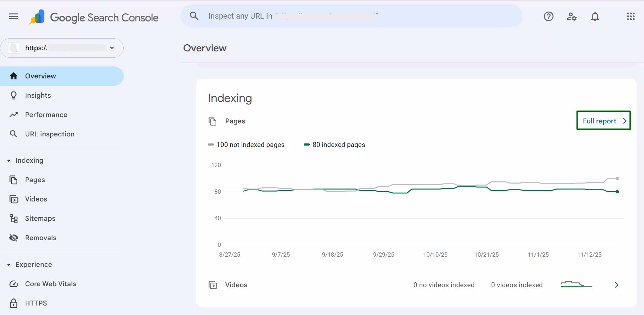
Task: Click the property favicon
Action: pos(14,48)
